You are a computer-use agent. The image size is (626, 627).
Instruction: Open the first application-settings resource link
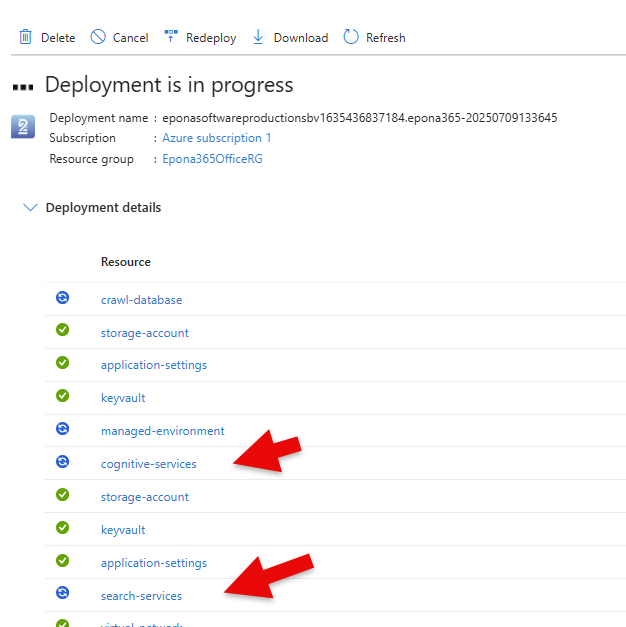coord(154,365)
